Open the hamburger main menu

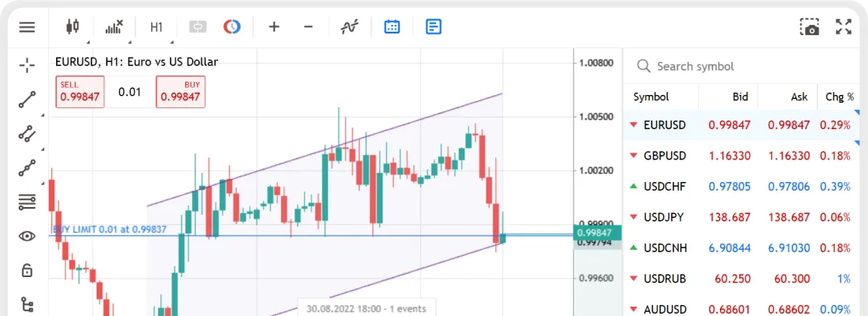(27, 27)
